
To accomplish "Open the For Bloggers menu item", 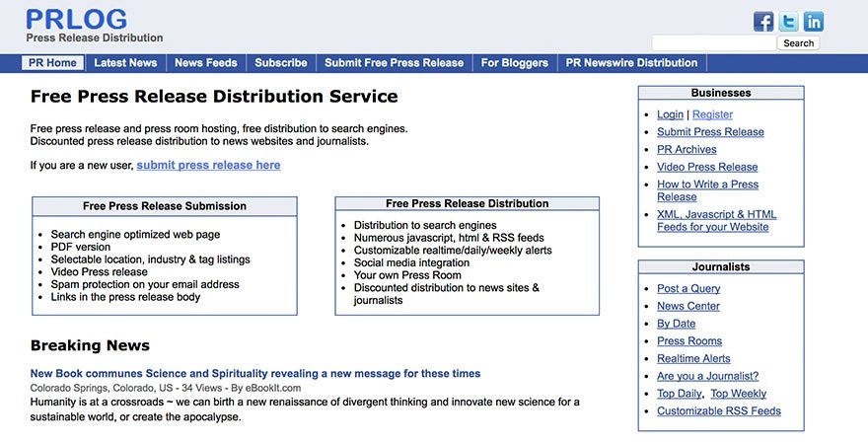I will point(515,63).
